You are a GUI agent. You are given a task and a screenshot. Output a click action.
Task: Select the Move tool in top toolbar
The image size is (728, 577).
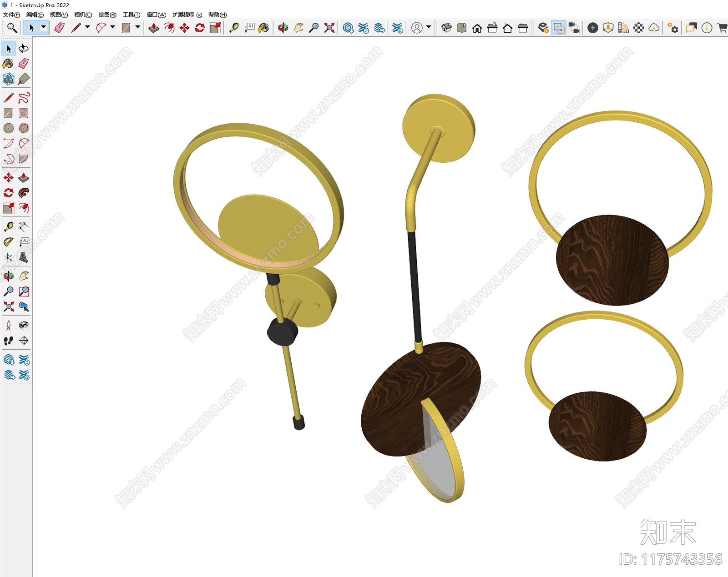(x=184, y=28)
